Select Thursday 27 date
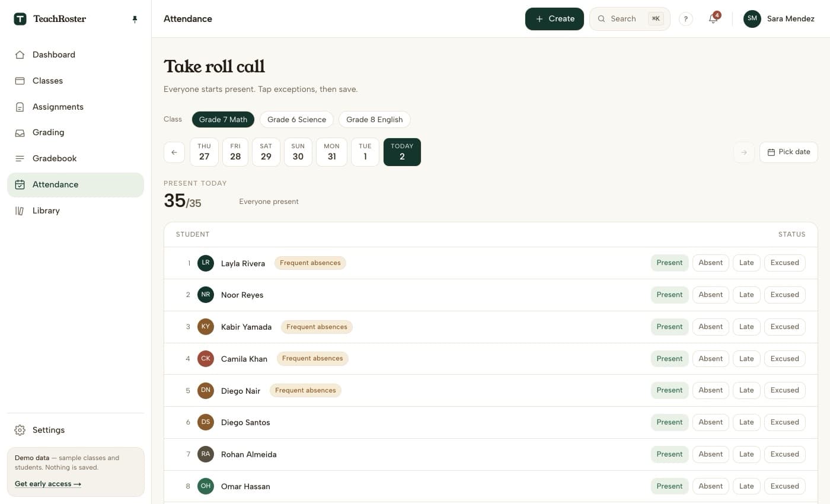 coord(204,152)
